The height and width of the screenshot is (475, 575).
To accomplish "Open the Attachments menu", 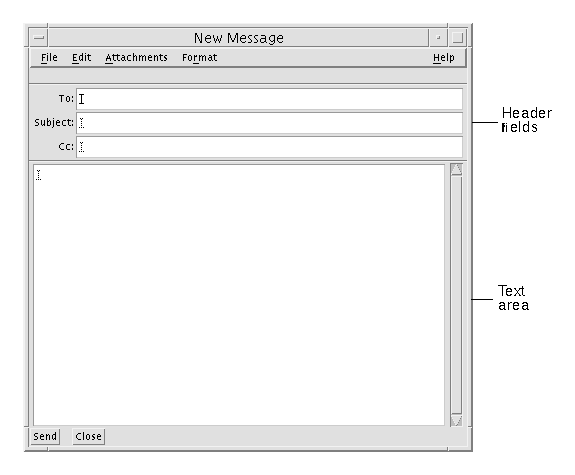I will pos(136,58).
